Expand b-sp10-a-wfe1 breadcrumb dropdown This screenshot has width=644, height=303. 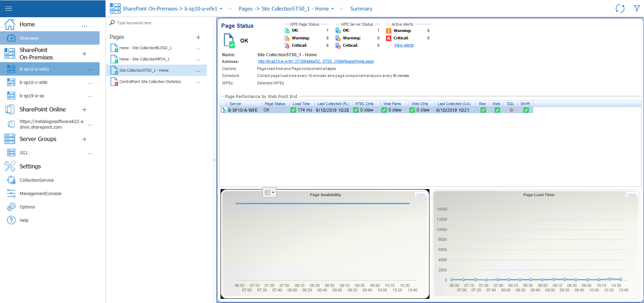[221, 9]
